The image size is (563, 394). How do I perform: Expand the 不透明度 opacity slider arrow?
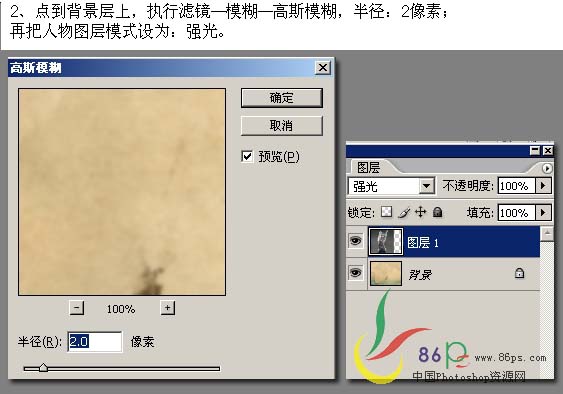[x=543, y=186]
